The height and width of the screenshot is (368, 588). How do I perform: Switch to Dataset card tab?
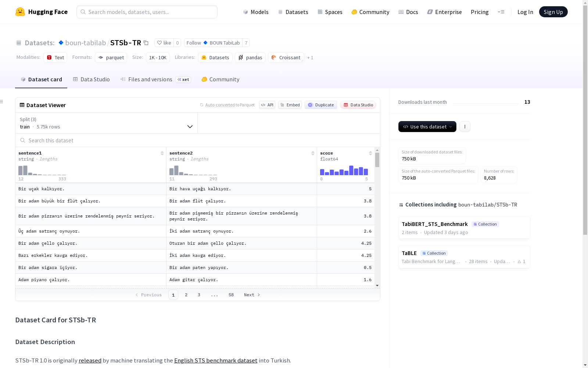[41, 79]
